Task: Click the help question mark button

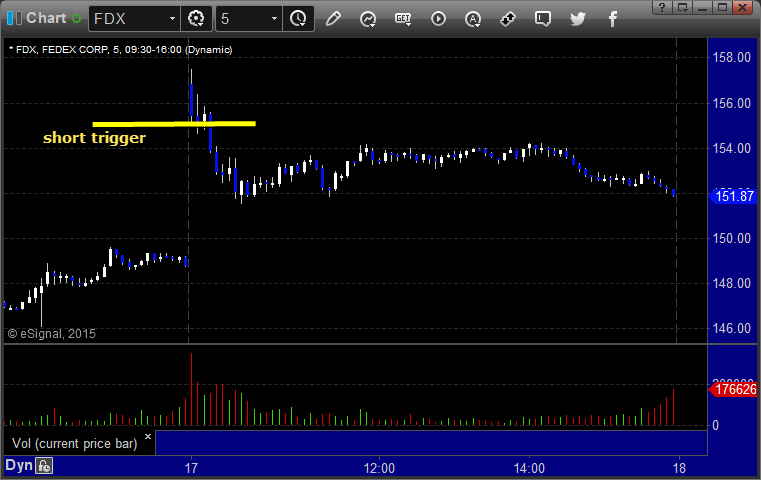Action: [662, 7]
